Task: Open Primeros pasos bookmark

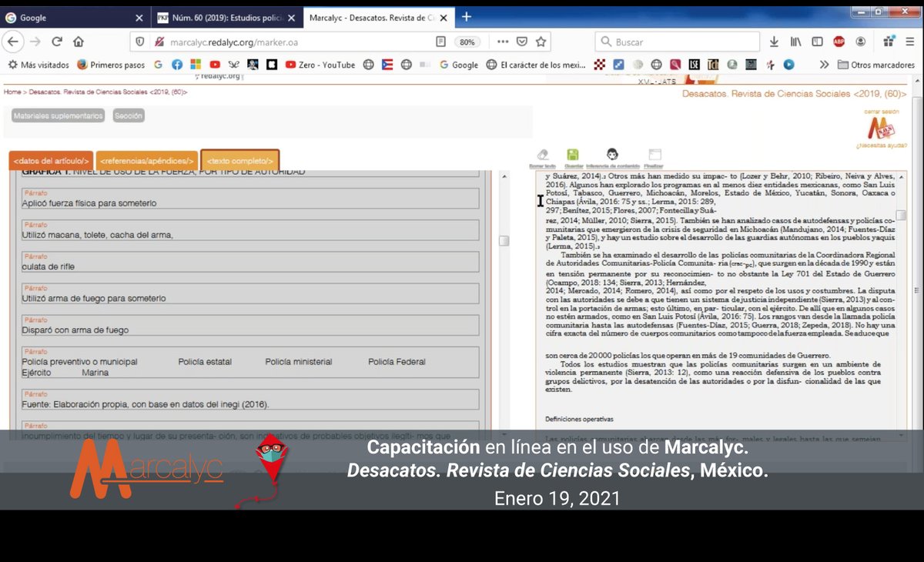Action: point(111,65)
